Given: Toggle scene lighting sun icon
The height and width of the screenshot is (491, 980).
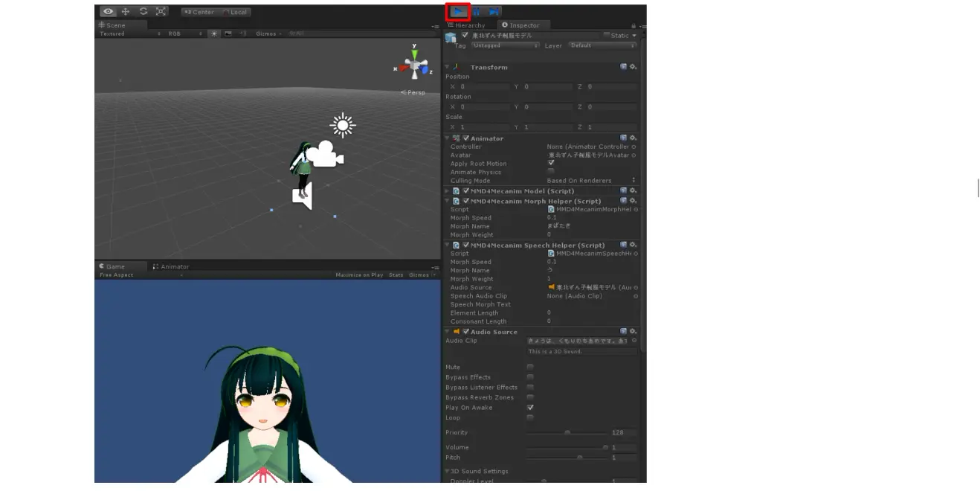Looking at the screenshot, I should click(214, 33).
